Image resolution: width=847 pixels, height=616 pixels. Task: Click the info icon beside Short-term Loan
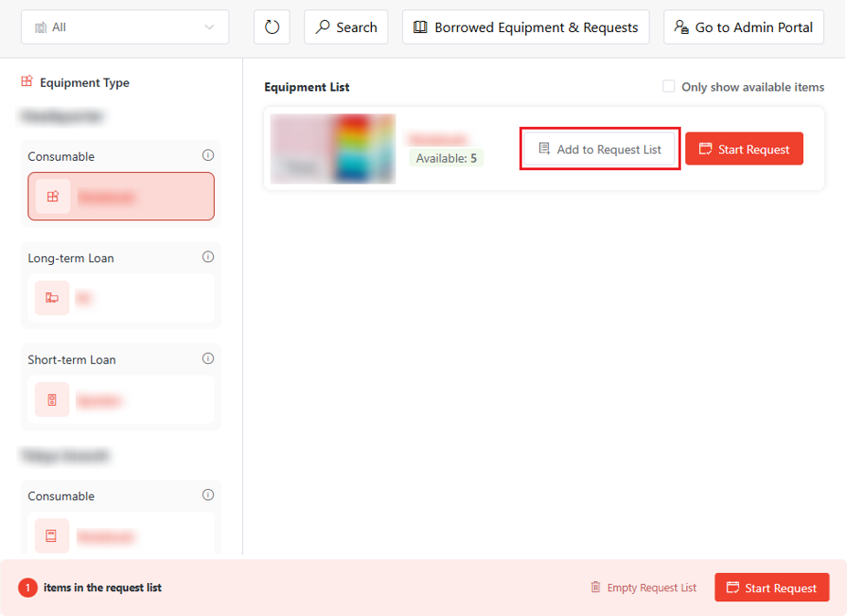tap(207, 358)
